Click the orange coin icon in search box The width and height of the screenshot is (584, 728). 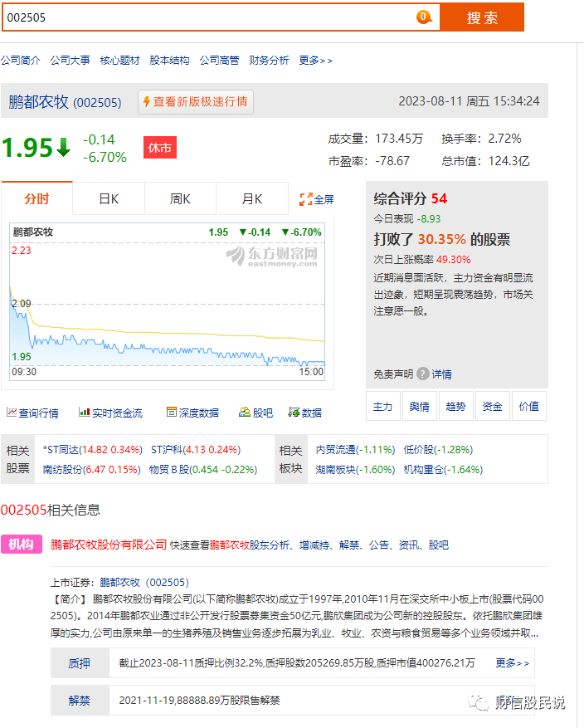(424, 17)
